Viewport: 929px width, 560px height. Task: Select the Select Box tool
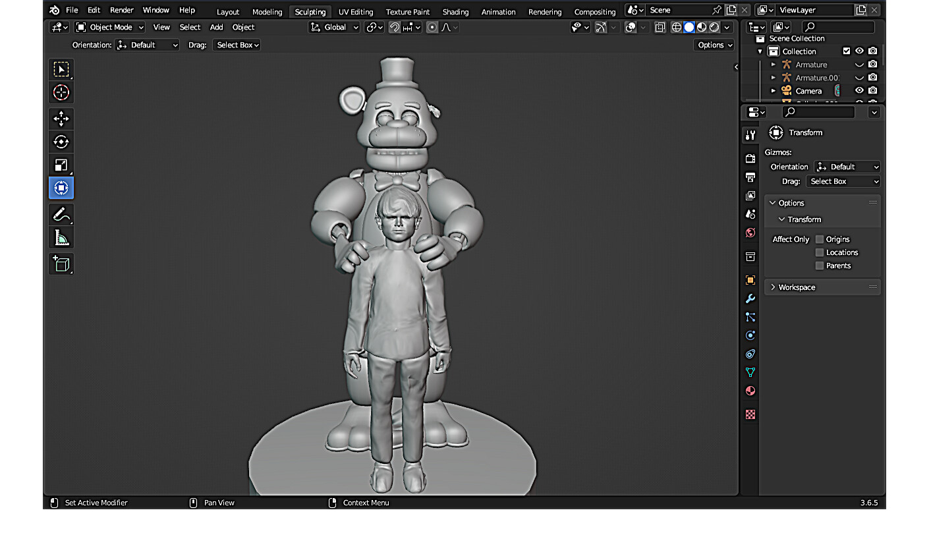click(x=61, y=69)
